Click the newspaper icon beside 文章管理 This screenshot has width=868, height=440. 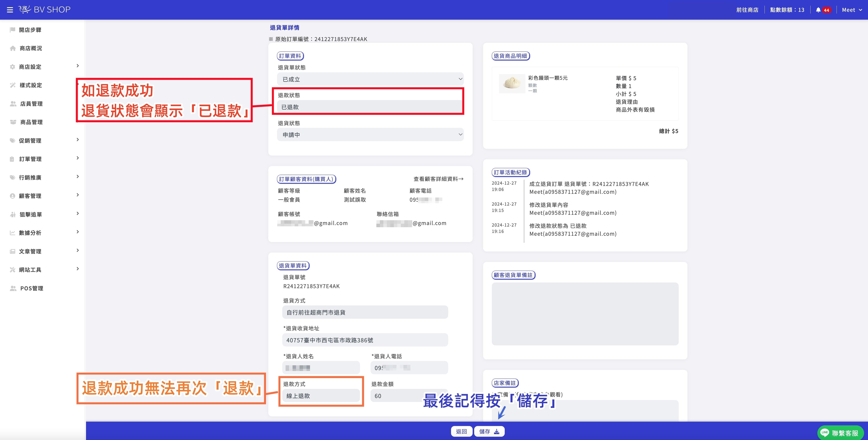coord(12,251)
